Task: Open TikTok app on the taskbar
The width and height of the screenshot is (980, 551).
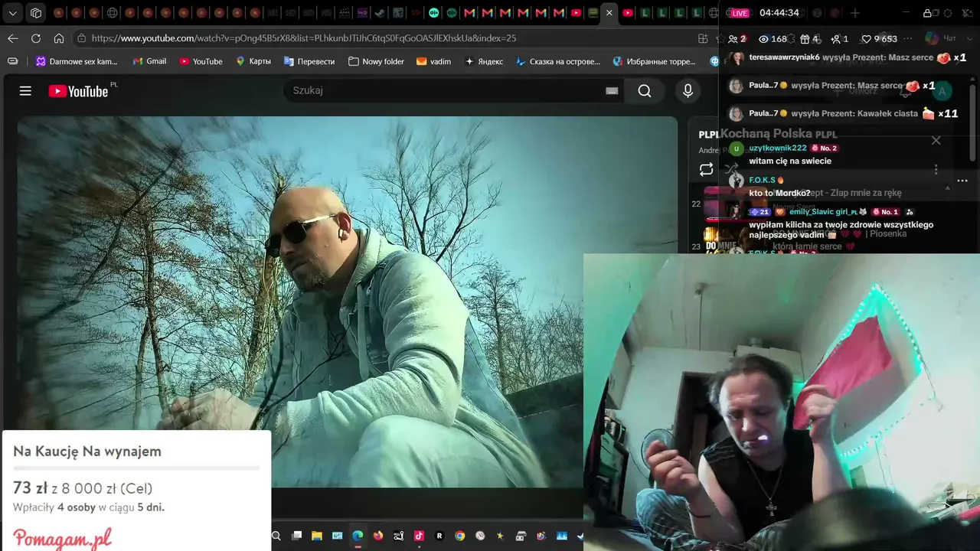Action: tap(419, 536)
